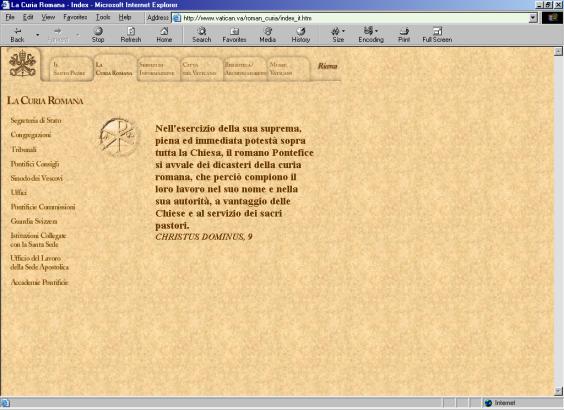Open the Sinodo dei Vescovi link

[36, 178]
